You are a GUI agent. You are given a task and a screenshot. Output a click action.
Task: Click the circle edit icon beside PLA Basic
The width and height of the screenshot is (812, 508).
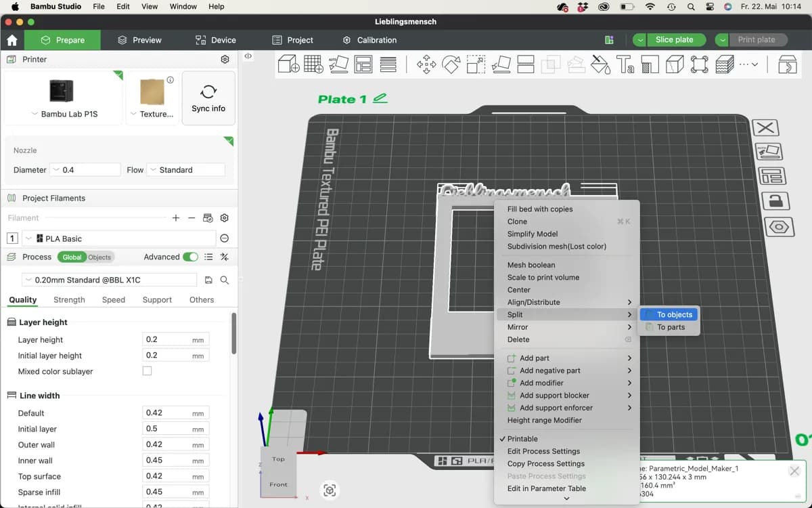point(225,238)
